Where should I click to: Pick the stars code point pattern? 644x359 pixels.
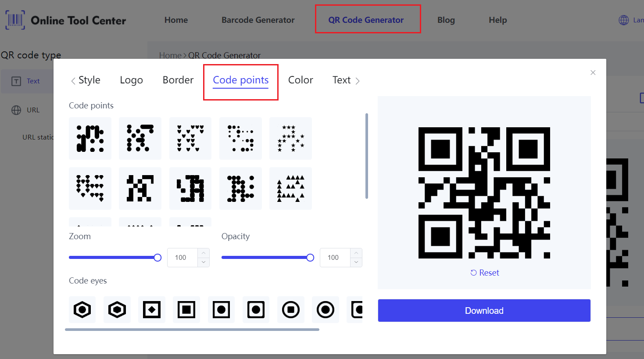290,138
